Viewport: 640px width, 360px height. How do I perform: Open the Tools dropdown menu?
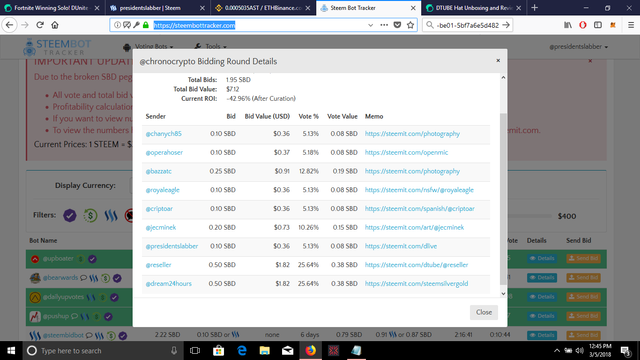211,47
